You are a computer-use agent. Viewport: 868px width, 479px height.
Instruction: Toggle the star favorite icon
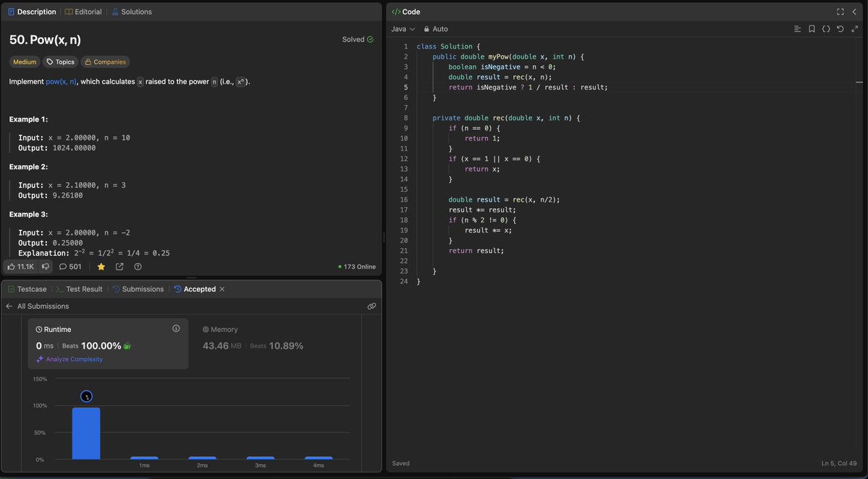click(x=101, y=267)
